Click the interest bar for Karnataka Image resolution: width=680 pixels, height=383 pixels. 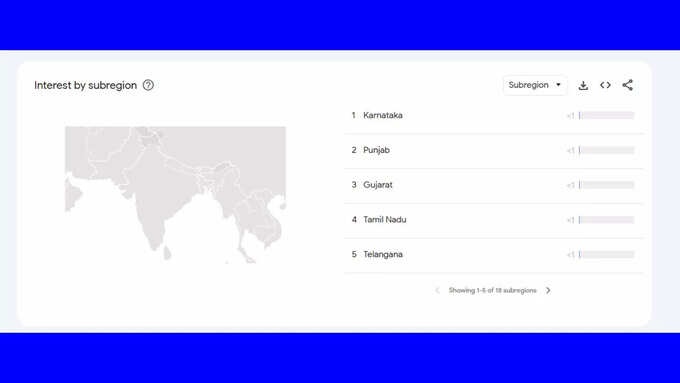(x=607, y=115)
